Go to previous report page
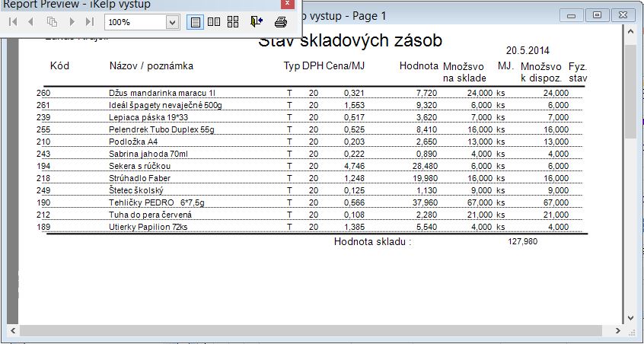 pos(31,22)
